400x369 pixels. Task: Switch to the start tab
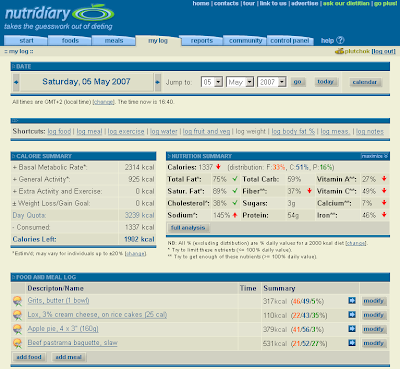click(26, 41)
